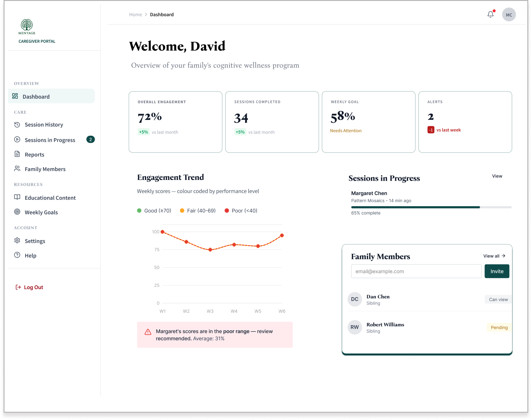Click the Dan Chen name row
This screenshot has width=532, height=420.
tap(378, 297)
